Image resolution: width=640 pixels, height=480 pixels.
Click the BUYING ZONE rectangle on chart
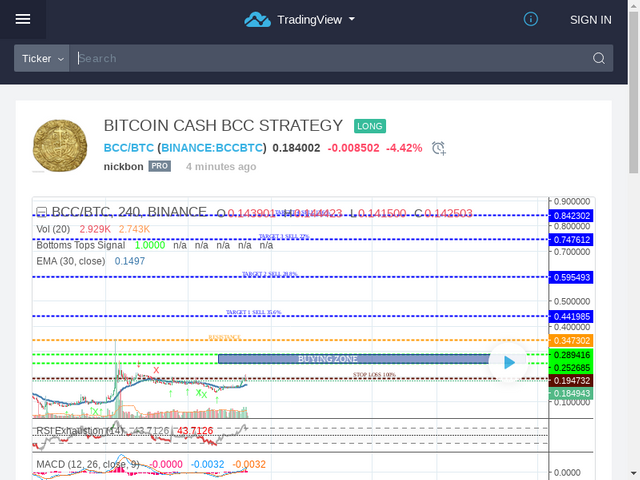click(x=354, y=359)
